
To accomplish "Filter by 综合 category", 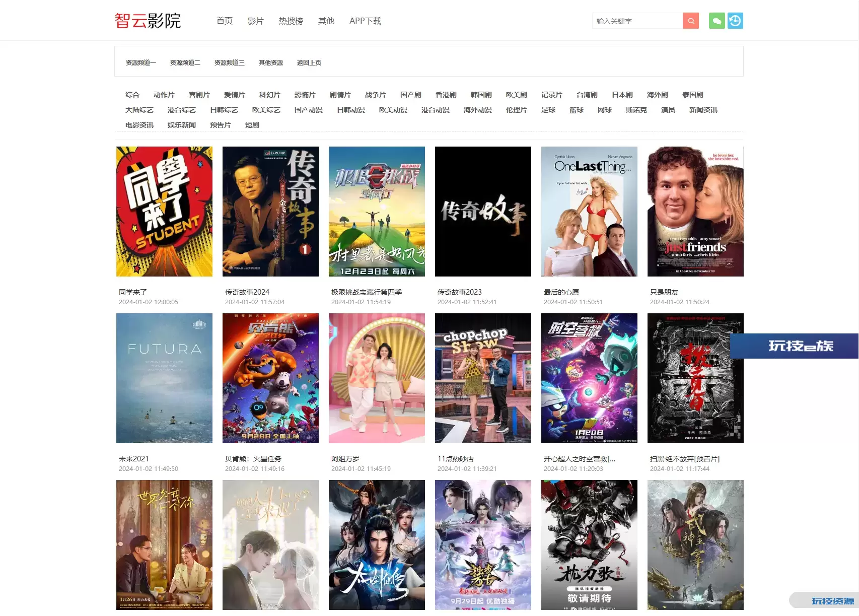I will click(x=132, y=95).
